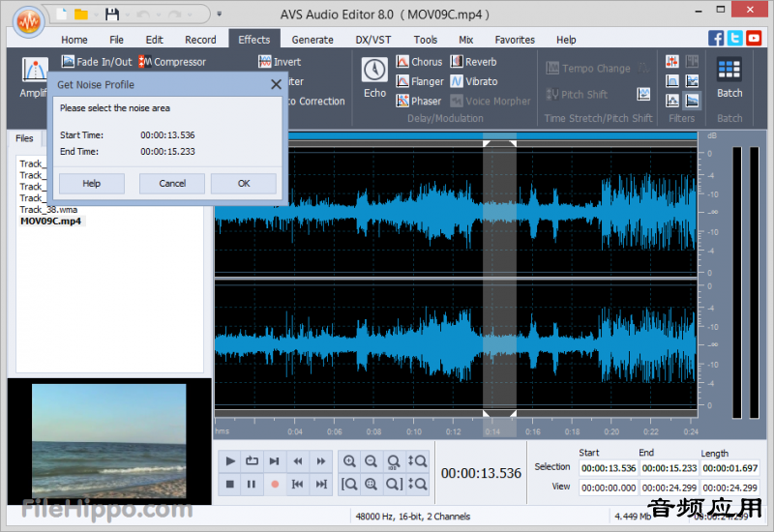
Task: Apply the Reverb effect
Action: tap(473, 62)
